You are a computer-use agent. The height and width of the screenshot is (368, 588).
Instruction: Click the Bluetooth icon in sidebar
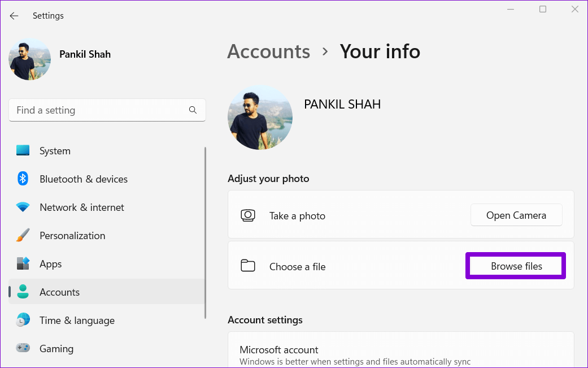[23, 179]
